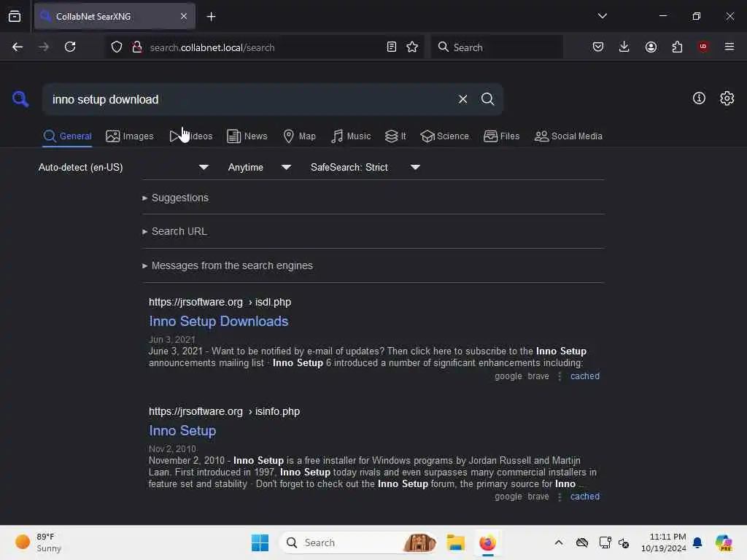
Task: Click the Firefox toolbar Search box
Action: pos(497,47)
